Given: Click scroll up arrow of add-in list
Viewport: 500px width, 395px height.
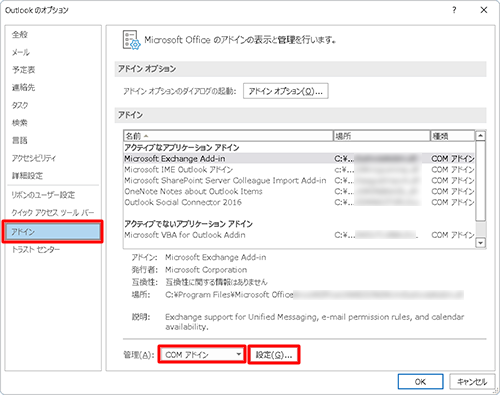Looking at the screenshot, I should [480, 136].
